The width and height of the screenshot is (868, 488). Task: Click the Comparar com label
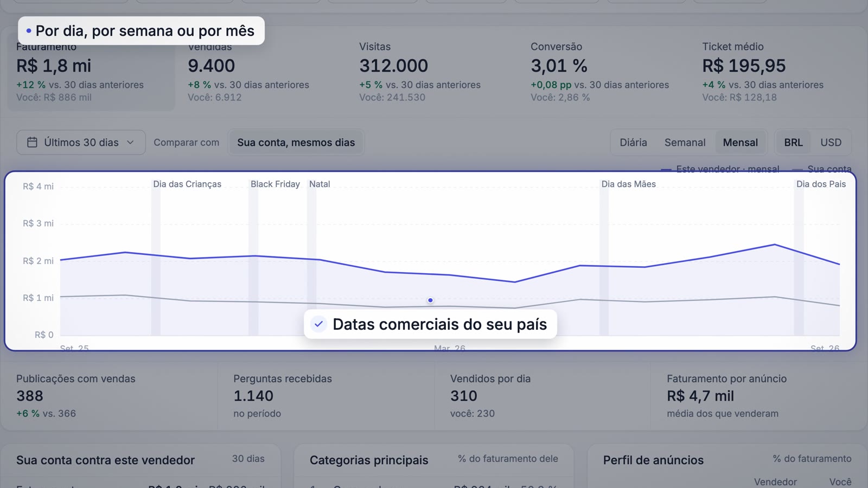pyautogui.click(x=186, y=143)
